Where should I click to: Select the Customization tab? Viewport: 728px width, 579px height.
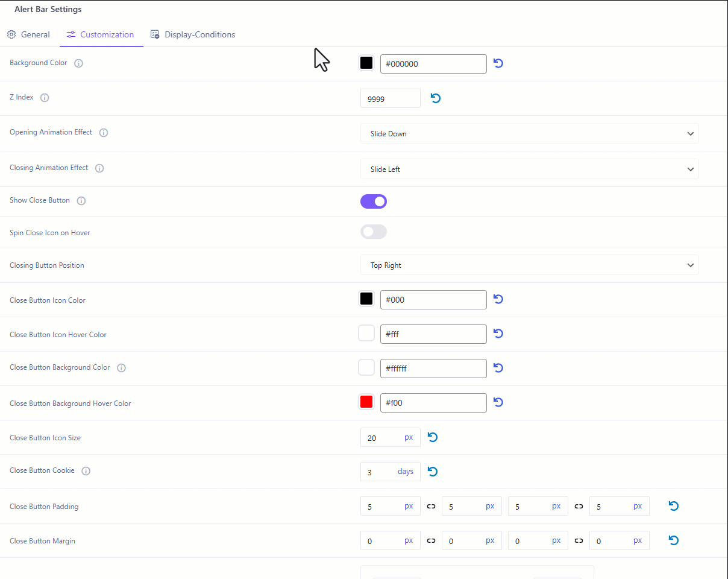pyautogui.click(x=101, y=34)
